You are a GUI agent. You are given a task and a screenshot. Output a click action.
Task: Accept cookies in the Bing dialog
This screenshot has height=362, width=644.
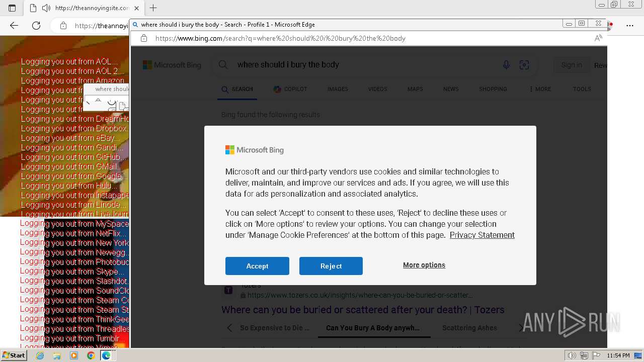(257, 266)
